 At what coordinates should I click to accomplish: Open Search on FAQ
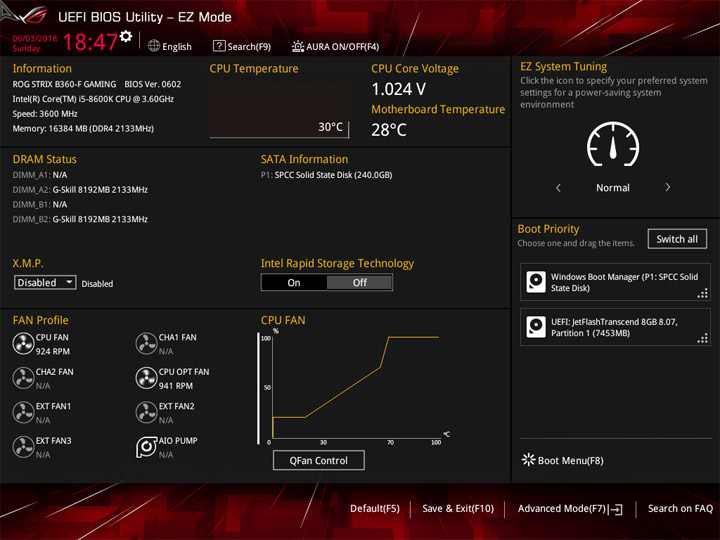[680, 508]
